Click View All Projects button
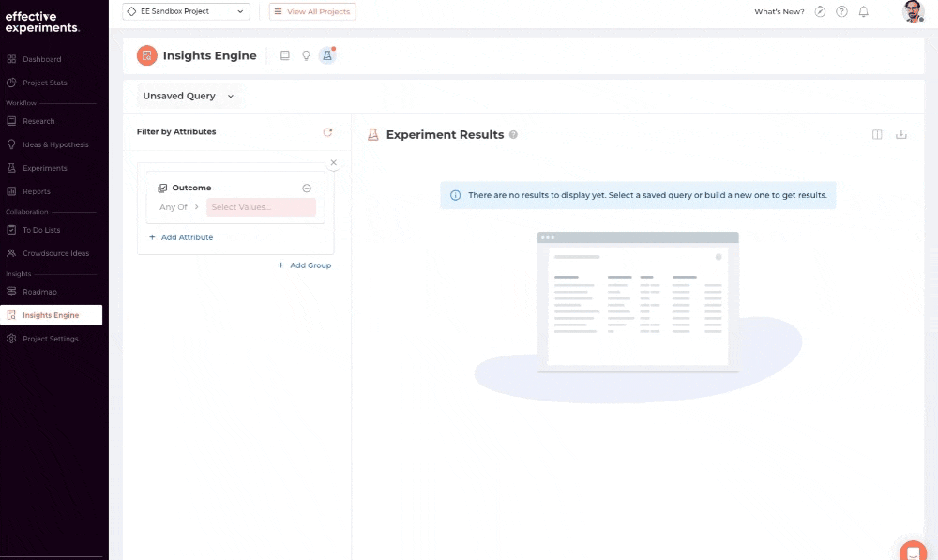 coord(312,11)
